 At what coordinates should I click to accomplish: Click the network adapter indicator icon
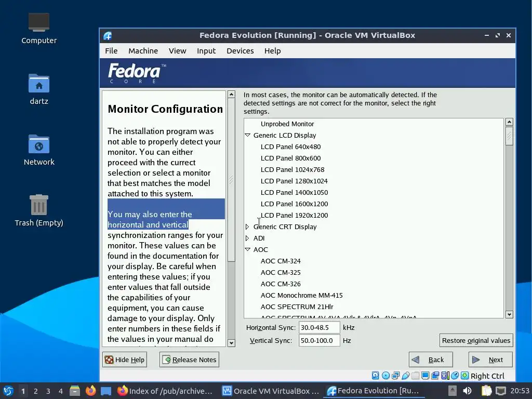tap(395, 376)
